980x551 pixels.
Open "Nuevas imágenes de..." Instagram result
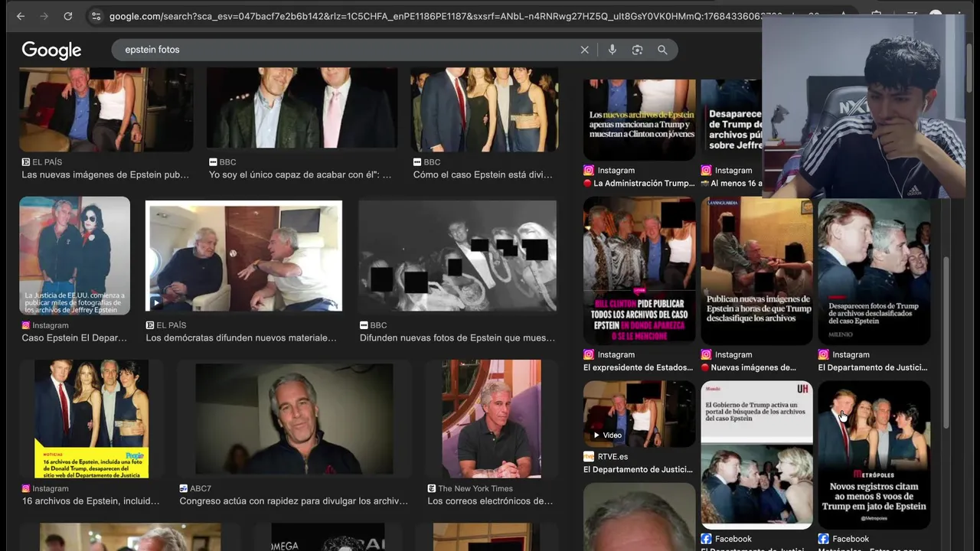pyautogui.click(x=749, y=367)
